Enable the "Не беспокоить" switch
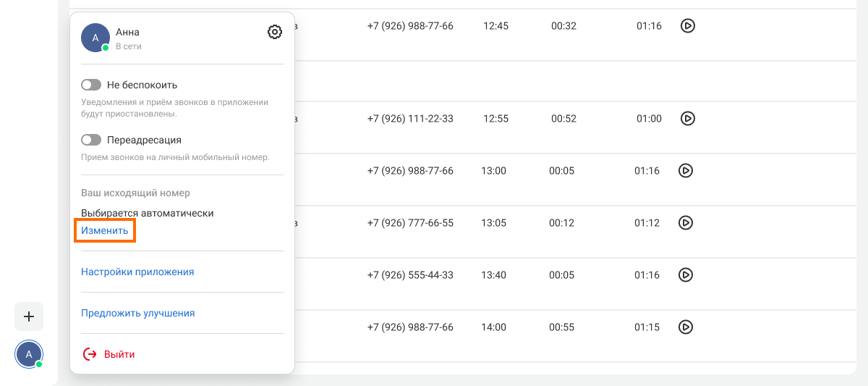This screenshot has width=868, height=386. click(x=91, y=85)
